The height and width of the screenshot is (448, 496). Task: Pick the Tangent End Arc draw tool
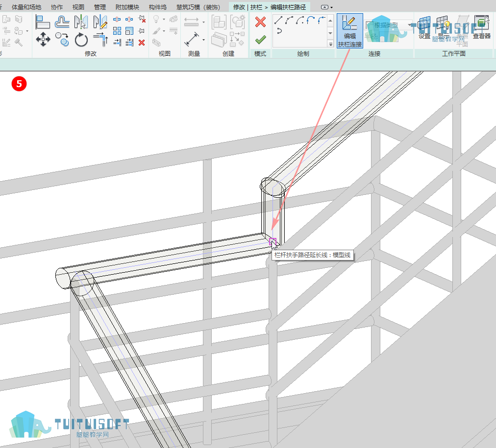click(311, 20)
